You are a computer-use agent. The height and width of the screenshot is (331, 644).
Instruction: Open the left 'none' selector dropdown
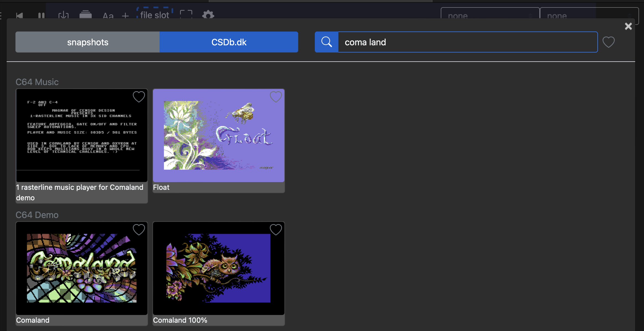coord(490,16)
